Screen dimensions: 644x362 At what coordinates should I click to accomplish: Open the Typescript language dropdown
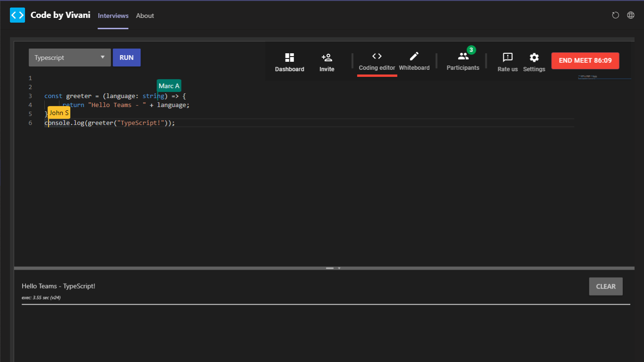click(70, 58)
